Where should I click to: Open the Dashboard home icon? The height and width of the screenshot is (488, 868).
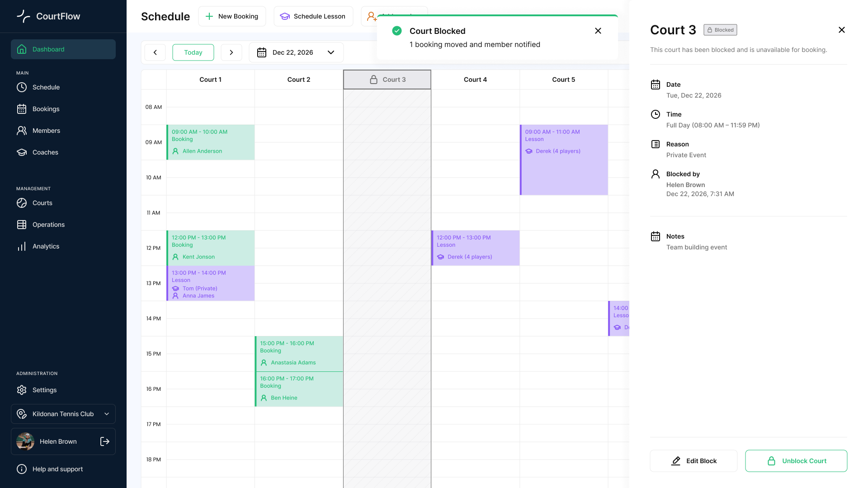coord(22,49)
